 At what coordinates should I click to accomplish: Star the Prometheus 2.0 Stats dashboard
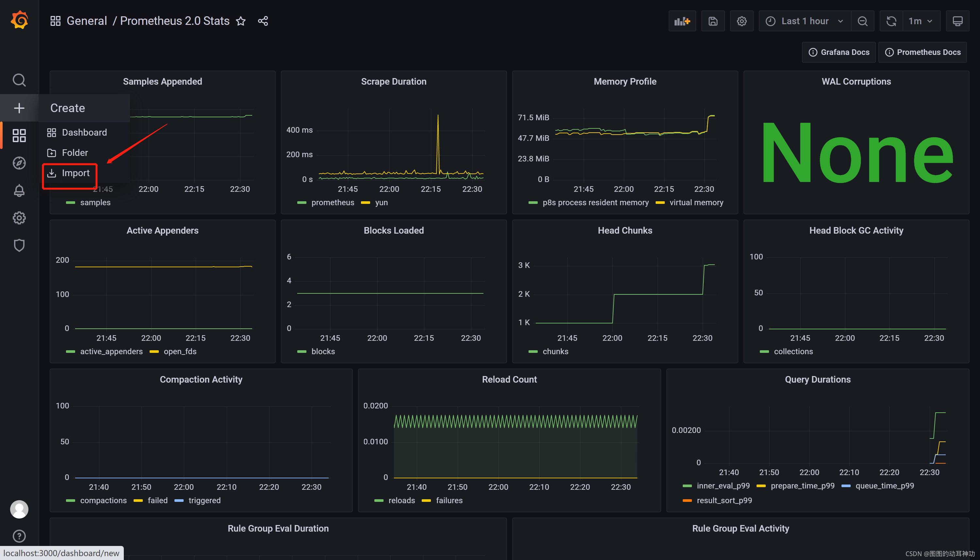tap(241, 21)
